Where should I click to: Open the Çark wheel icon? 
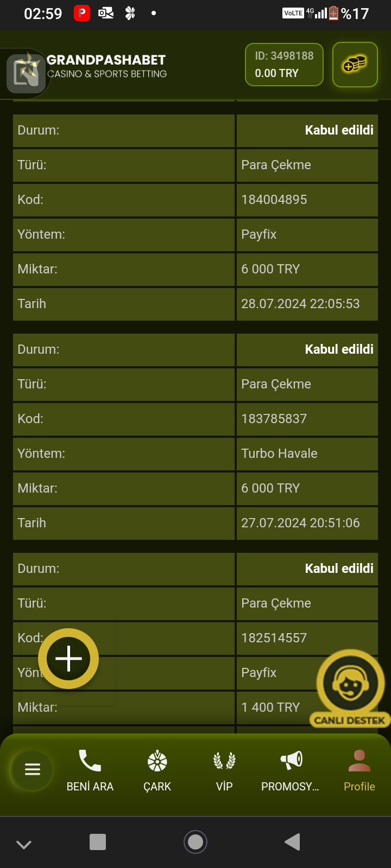(157, 761)
